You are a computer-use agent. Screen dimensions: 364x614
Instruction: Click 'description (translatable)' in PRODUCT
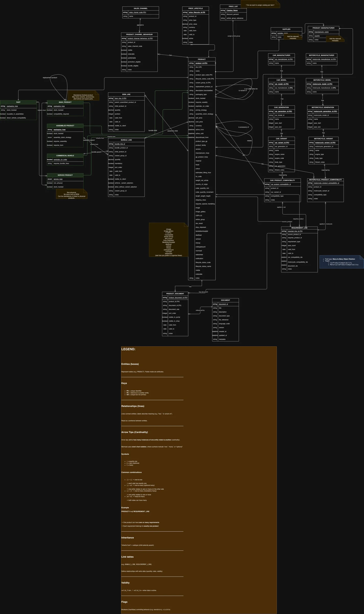pyautogui.click(x=202, y=91)
